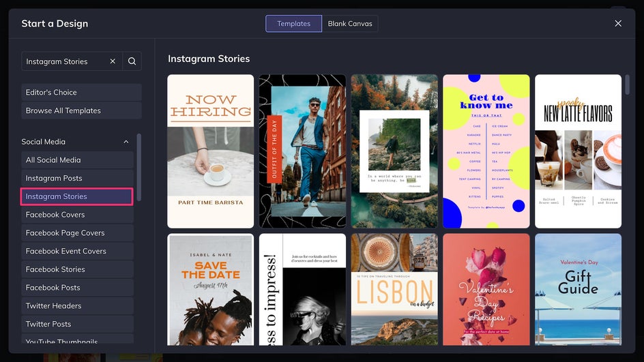This screenshot has width=644, height=362.
Task: Open Browse All Templates
Action: (x=81, y=110)
